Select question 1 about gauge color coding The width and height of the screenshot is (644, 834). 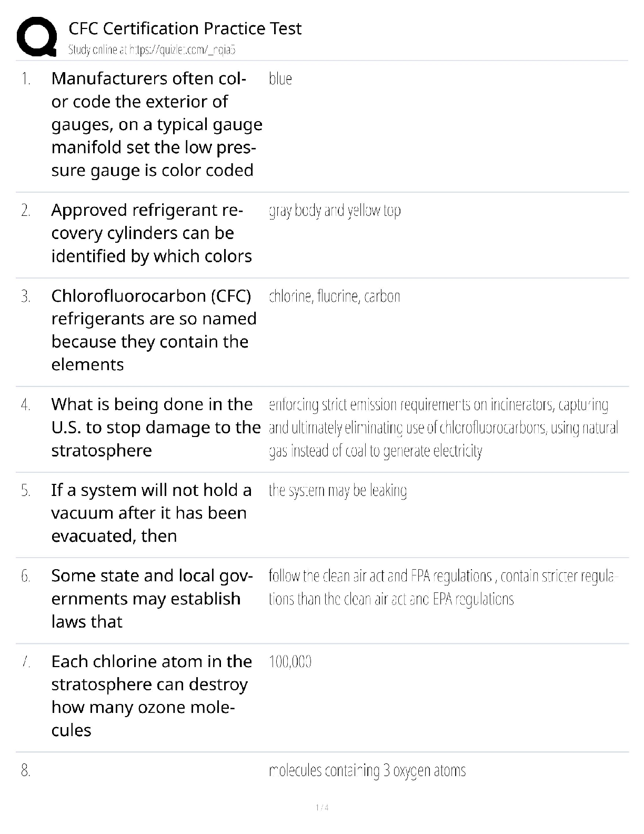coord(156,124)
